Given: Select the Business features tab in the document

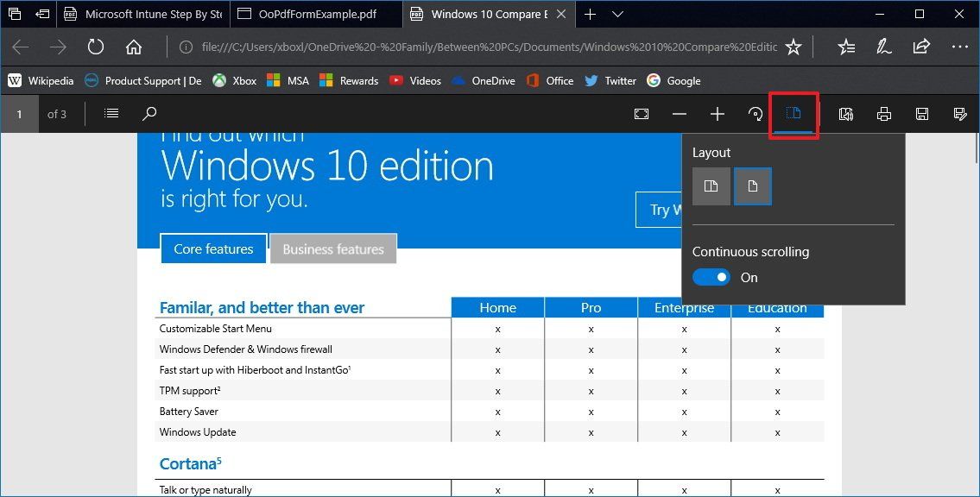Looking at the screenshot, I should (333, 248).
